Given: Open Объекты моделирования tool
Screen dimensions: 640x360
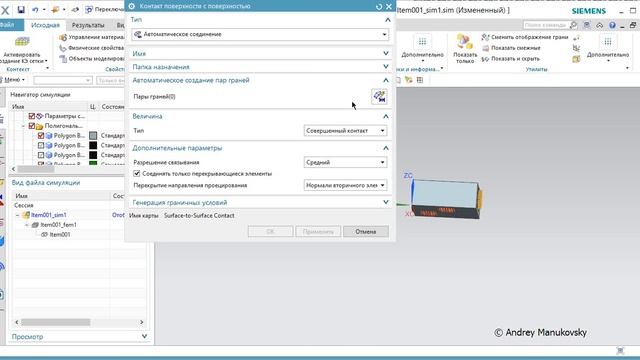Looking at the screenshot, I should 92,58.
